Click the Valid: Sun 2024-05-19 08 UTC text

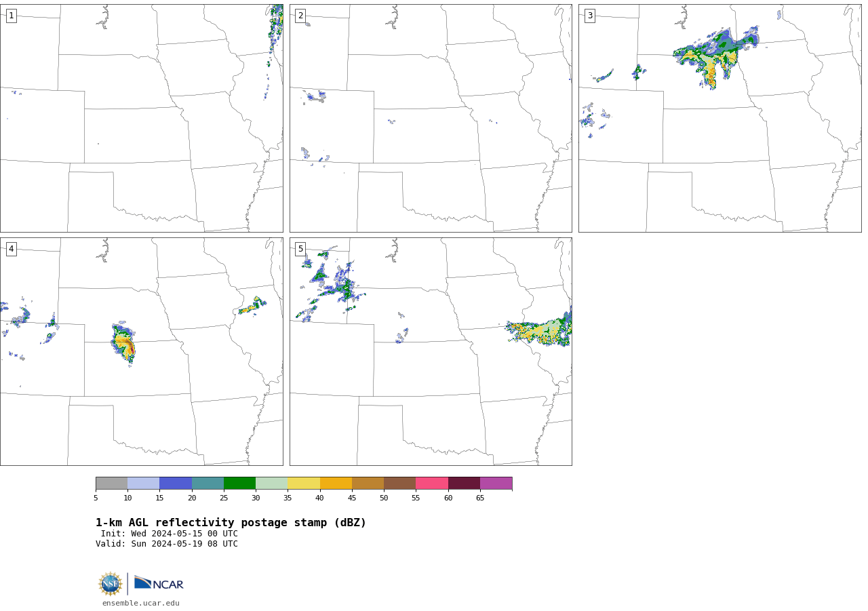167,544
